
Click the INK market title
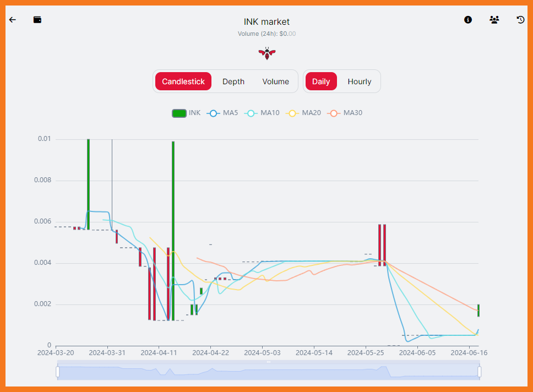coord(266,22)
